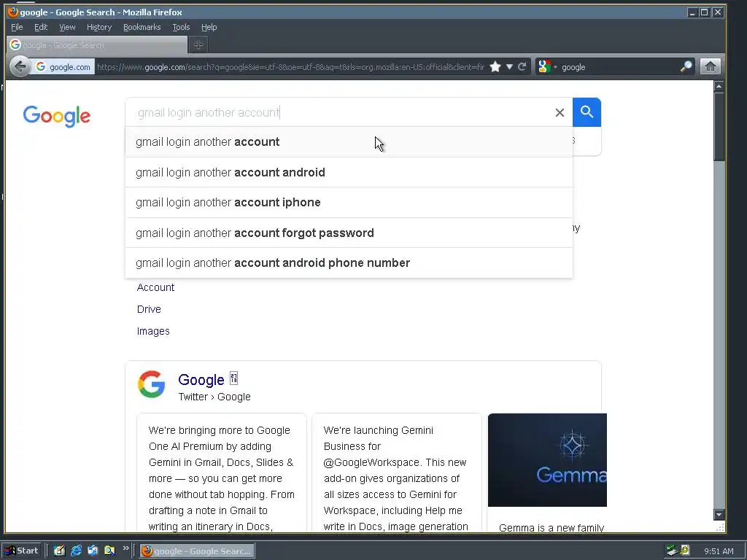The width and height of the screenshot is (747, 560).
Task: Open the Help menu
Action: point(209,27)
